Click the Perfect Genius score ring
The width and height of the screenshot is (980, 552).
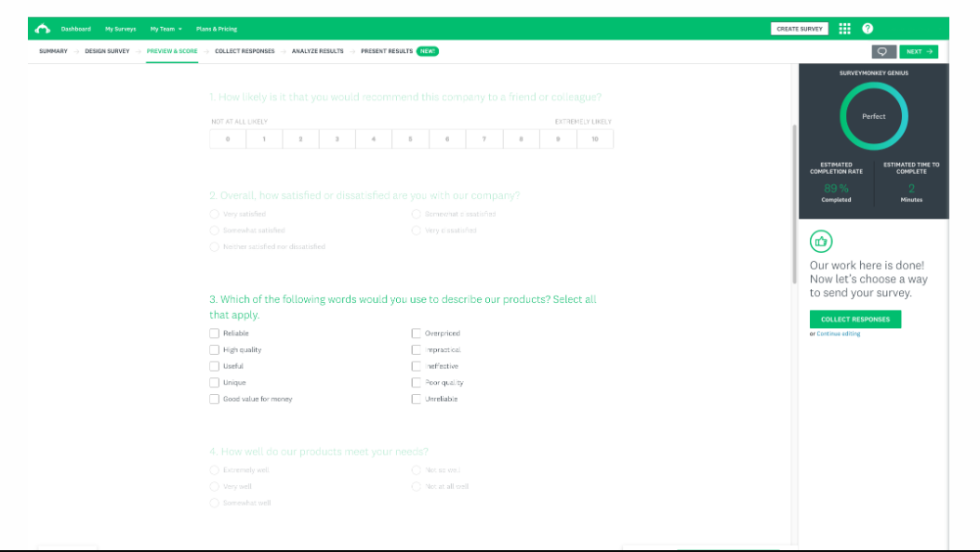873,115
